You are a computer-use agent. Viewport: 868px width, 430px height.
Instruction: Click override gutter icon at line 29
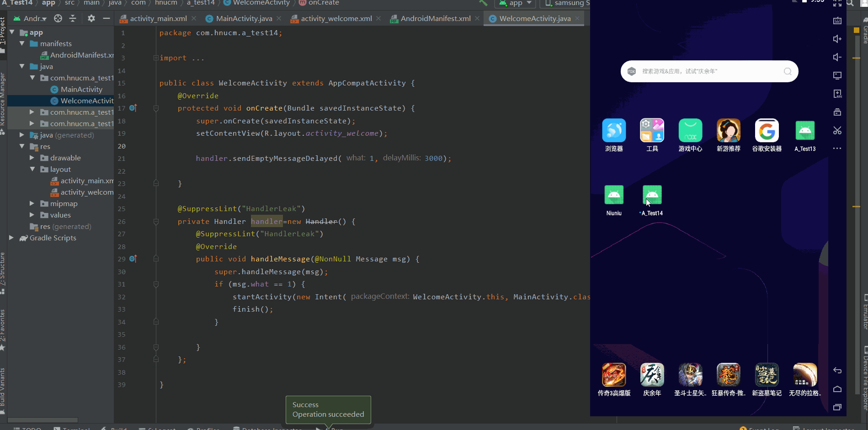(x=133, y=259)
